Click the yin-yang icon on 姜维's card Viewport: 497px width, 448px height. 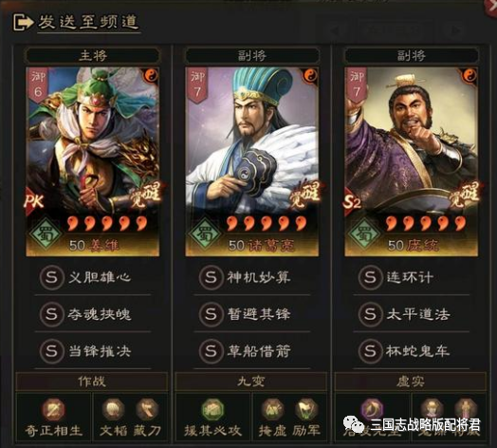pyautogui.click(x=152, y=75)
